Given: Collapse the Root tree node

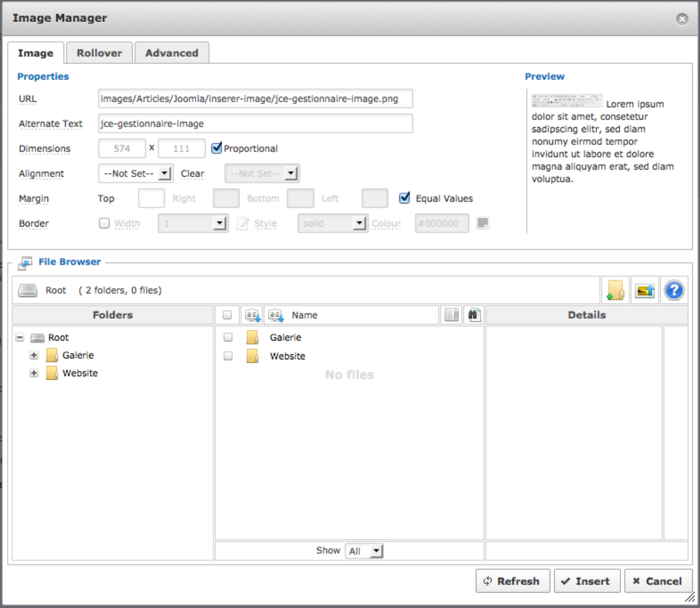Looking at the screenshot, I should (20, 337).
